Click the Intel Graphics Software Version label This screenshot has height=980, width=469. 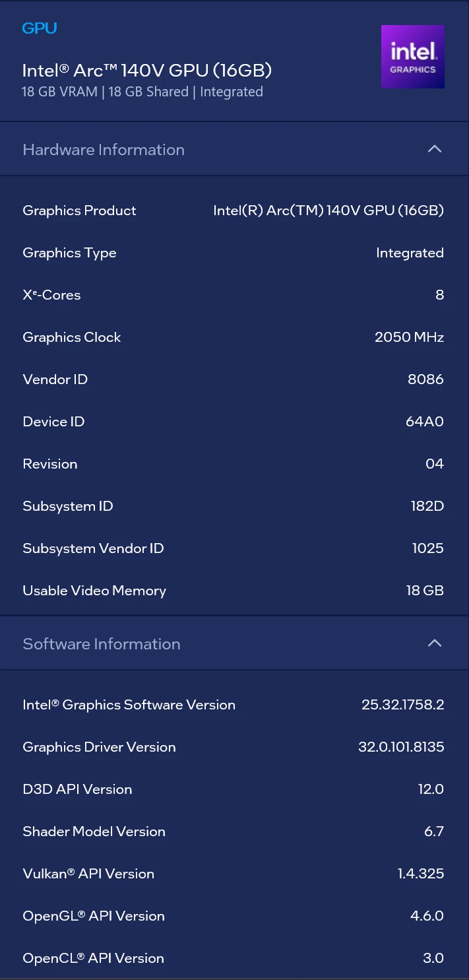[129, 705]
